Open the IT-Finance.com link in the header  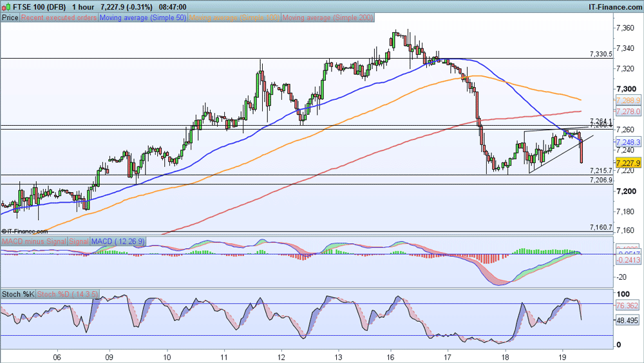point(615,7)
